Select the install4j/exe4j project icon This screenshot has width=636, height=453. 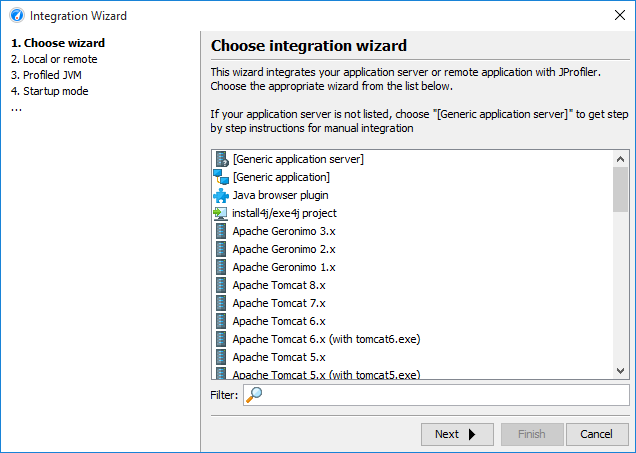(221, 213)
